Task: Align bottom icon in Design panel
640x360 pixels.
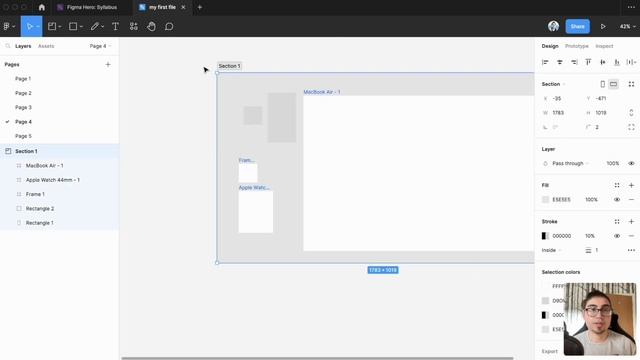Action: point(617,62)
